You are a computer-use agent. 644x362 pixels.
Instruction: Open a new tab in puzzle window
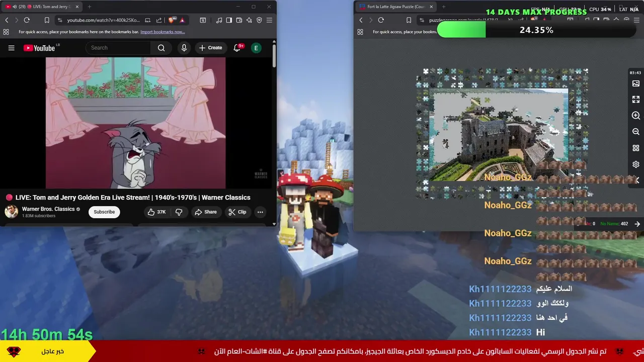[x=444, y=7]
